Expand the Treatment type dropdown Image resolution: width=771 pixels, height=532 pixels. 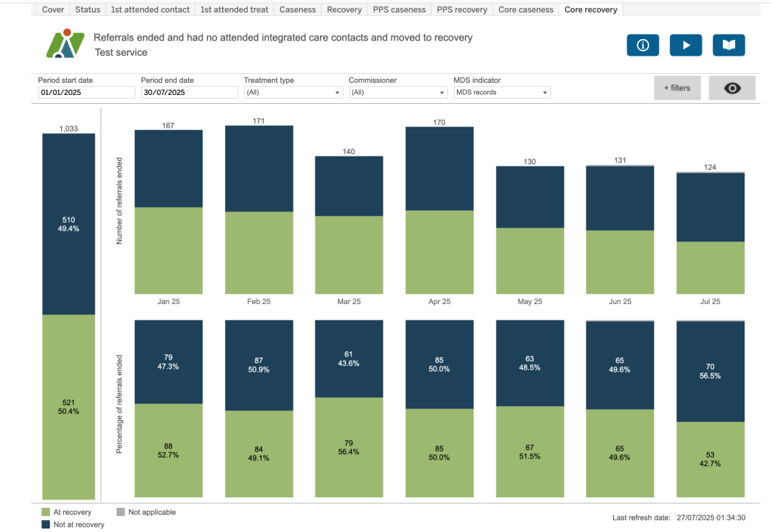(293, 93)
